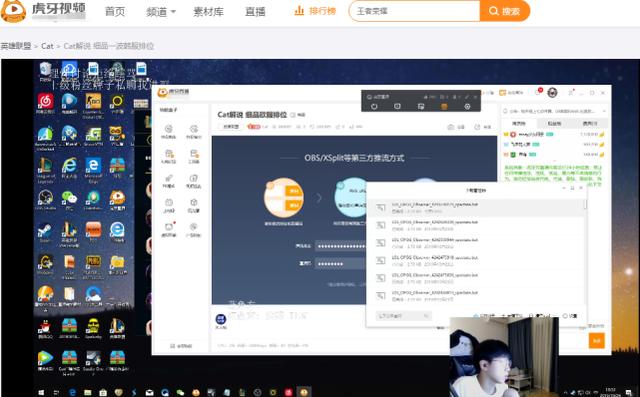Image resolution: width=640 pixels, height=397 pixels.
Task: Click the settings gear in dark toolbar
Action: coord(467,106)
